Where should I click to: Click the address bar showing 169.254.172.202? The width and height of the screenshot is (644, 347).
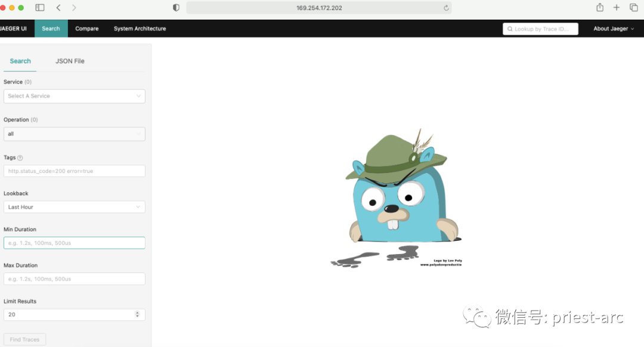pos(319,8)
